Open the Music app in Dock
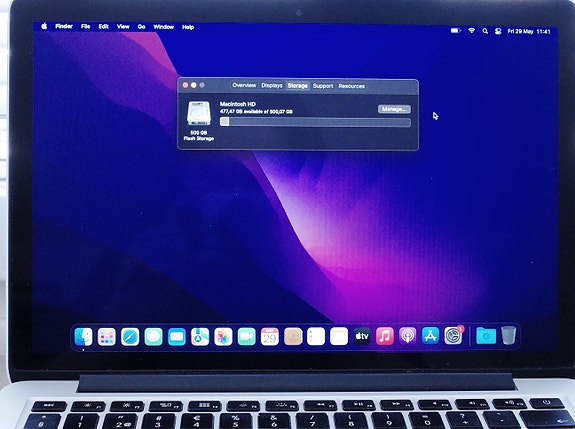575x429 pixels. click(385, 337)
